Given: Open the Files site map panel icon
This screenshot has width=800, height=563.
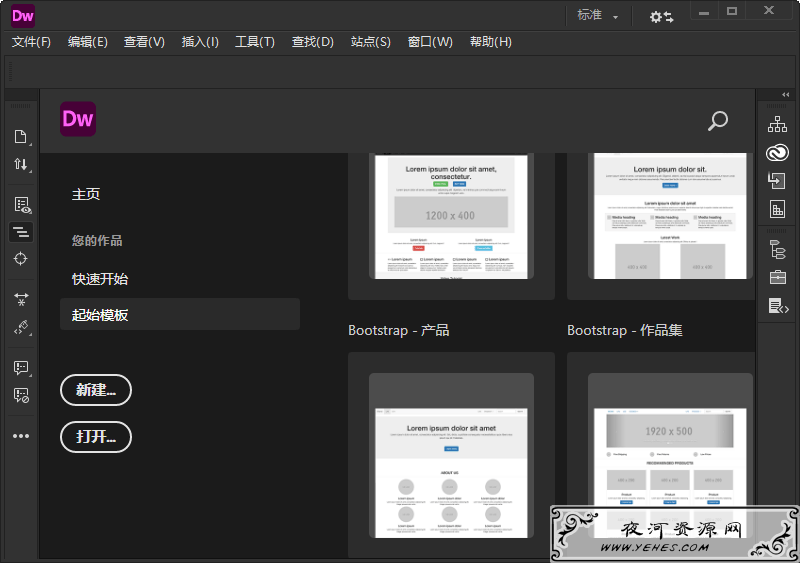Looking at the screenshot, I should tap(777, 124).
